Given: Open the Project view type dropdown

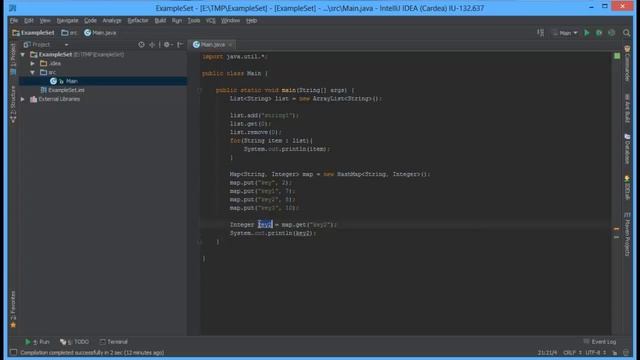Looking at the screenshot, I should tap(46, 44).
